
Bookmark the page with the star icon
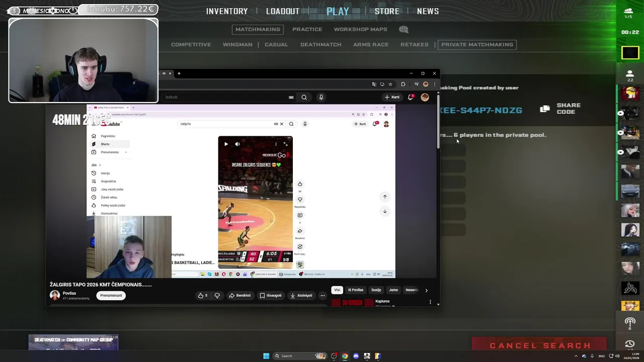pos(390,84)
